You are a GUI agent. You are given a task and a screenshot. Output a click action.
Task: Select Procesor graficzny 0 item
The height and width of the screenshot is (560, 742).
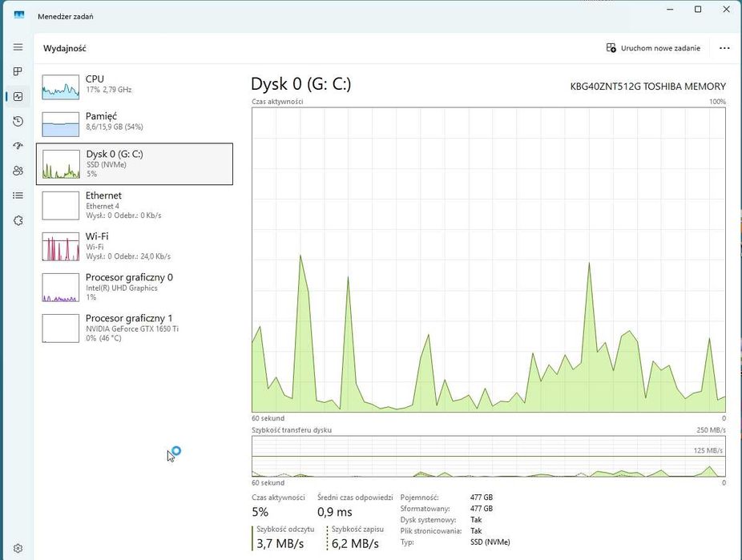click(x=135, y=287)
